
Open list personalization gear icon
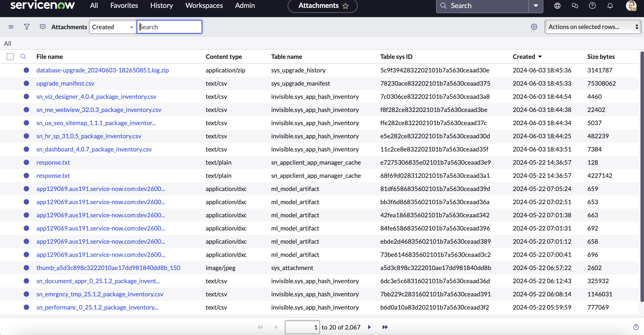(534, 27)
